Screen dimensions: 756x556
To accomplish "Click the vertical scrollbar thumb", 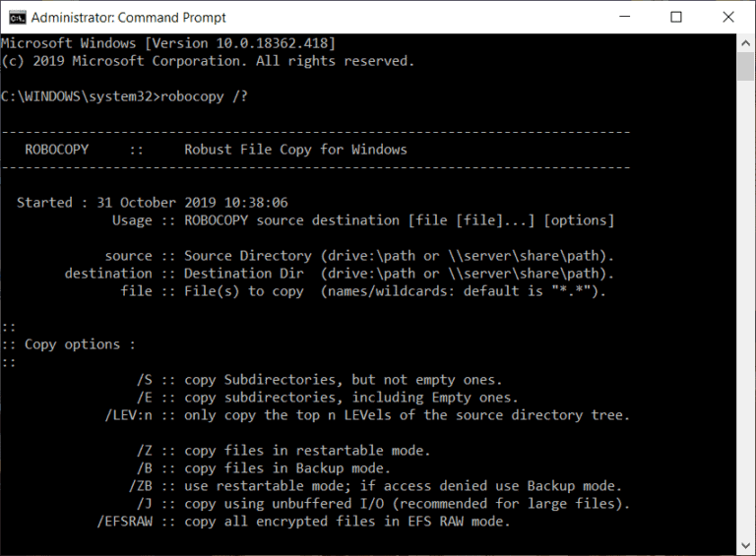I will click(x=747, y=65).
